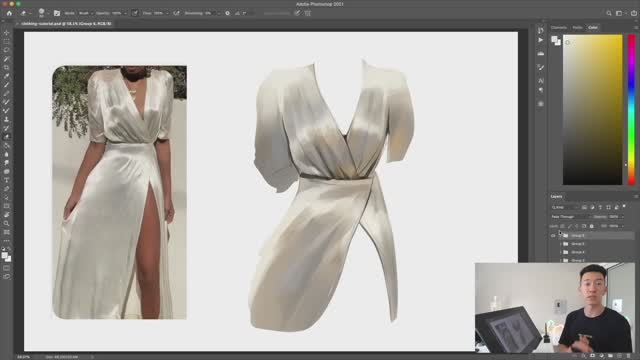The image size is (640, 360).
Task: Open smoothing options gear icon
Action: tap(227, 13)
